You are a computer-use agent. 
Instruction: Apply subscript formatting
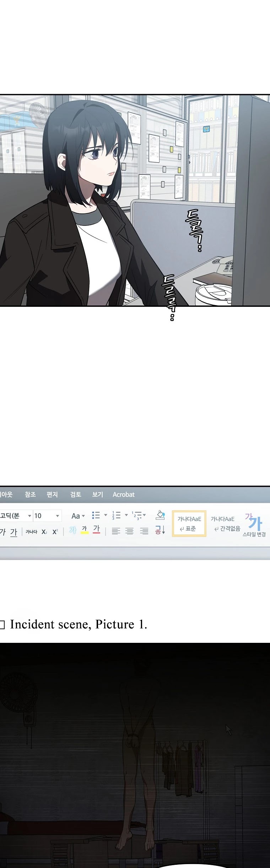click(44, 532)
